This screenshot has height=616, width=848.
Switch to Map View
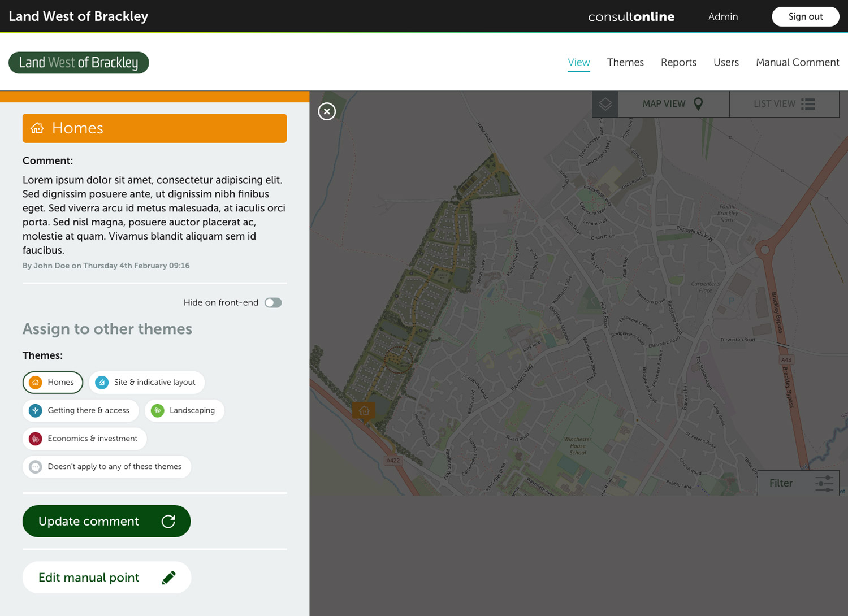point(673,104)
